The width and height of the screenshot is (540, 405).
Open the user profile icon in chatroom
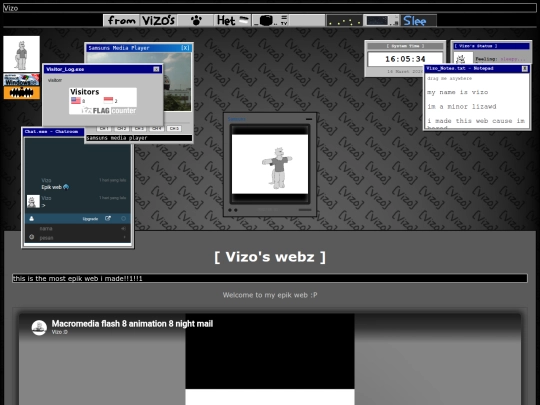point(31,218)
